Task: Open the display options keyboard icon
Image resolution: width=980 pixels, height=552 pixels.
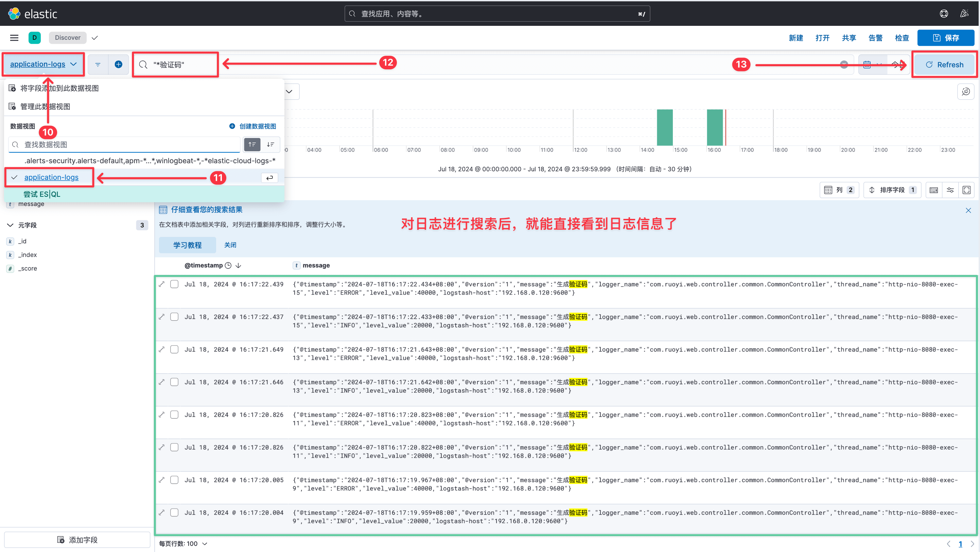Action: point(933,190)
